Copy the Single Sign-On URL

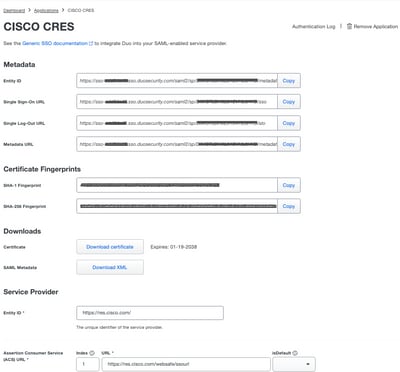[x=289, y=102]
